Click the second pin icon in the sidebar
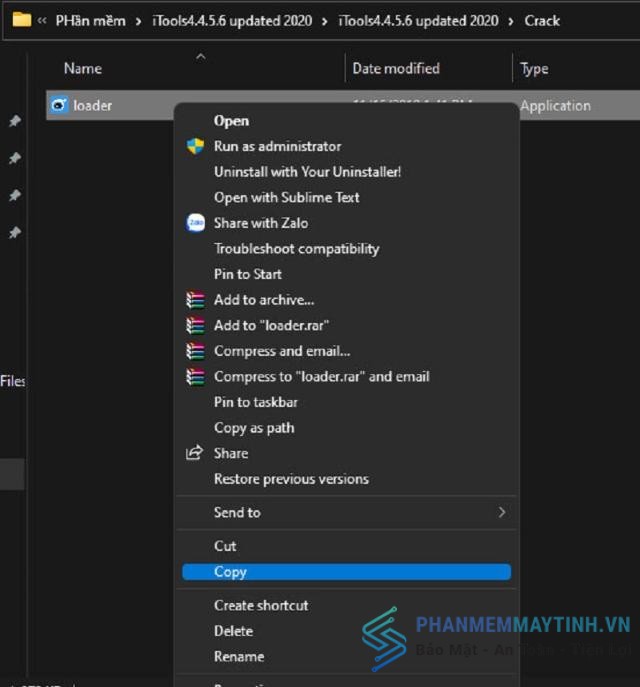640x687 pixels. (x=15, y=158)
